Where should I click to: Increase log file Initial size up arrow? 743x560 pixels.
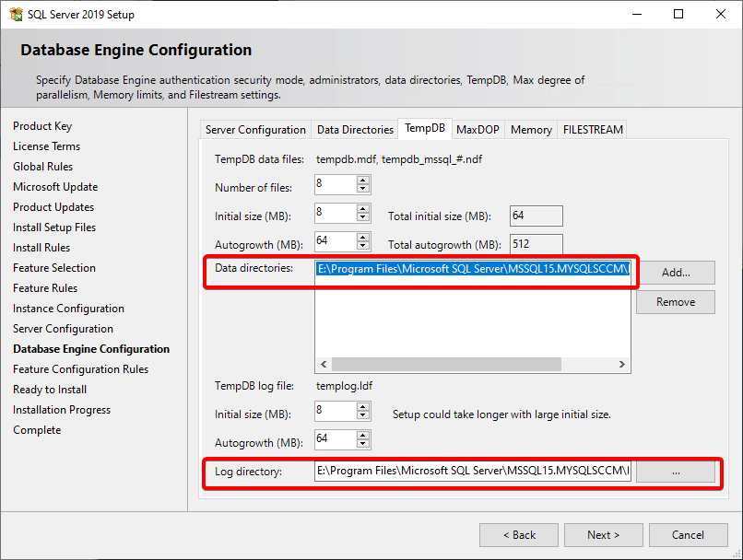pyautogui.click(x=363, y=406)
